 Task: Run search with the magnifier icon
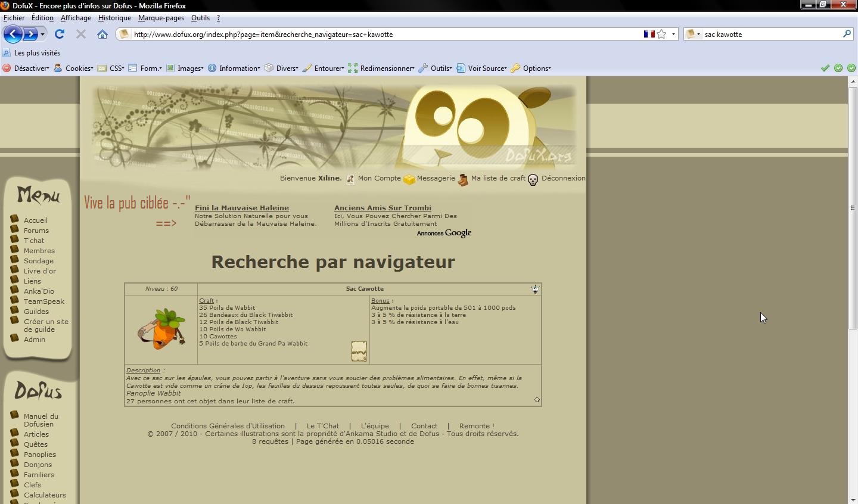click(847, 34)
